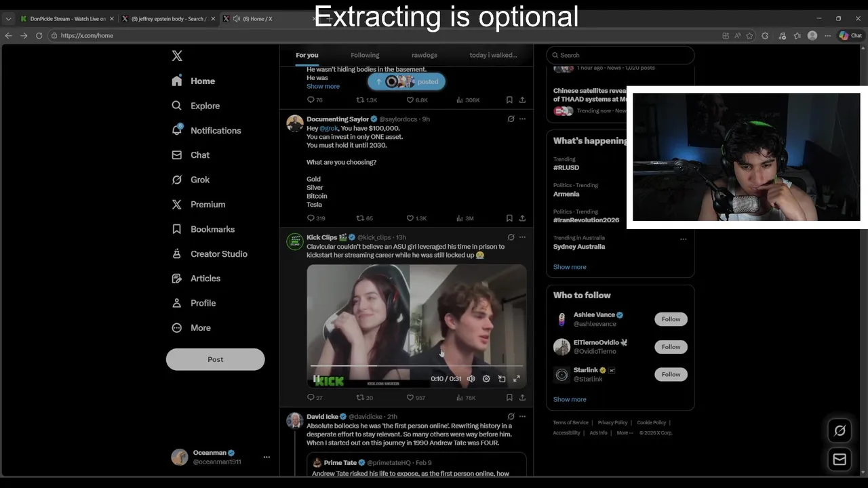The image size is (868, 488).
Task: Show more trending topics
Action: [570, 267]
